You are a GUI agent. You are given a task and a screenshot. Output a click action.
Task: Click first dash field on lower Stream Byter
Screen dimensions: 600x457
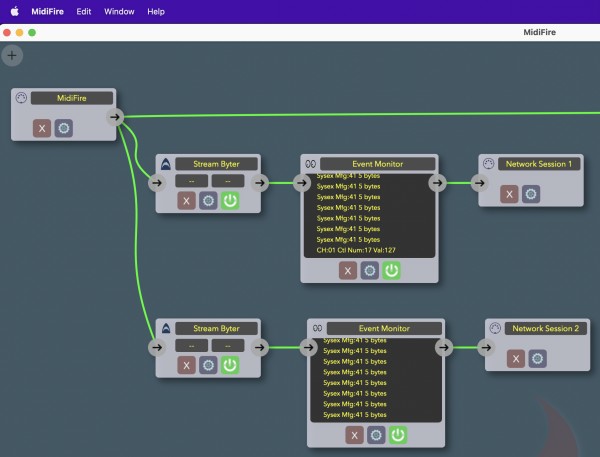click(191, 346)
